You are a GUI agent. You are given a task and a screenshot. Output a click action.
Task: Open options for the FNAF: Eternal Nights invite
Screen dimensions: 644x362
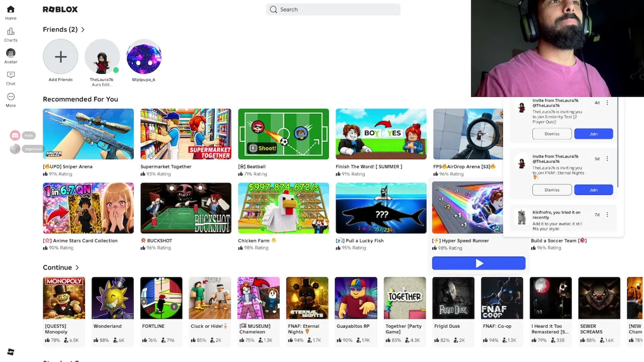pos(607,158)
